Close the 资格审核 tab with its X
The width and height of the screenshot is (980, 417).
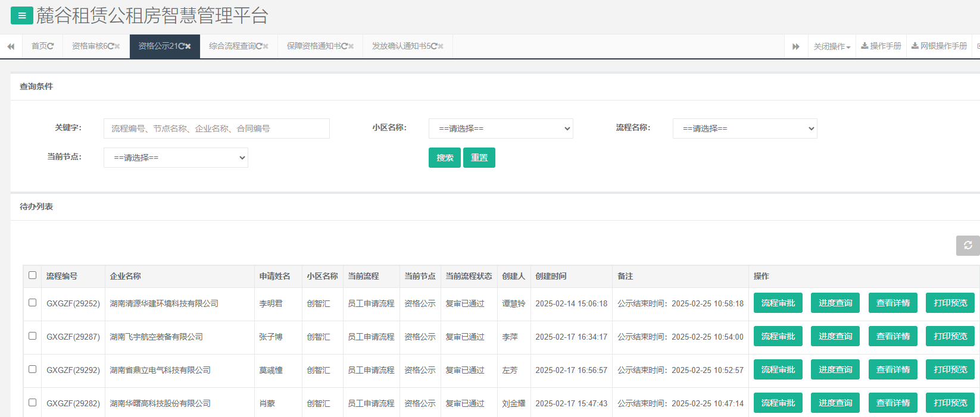(117, 46)
